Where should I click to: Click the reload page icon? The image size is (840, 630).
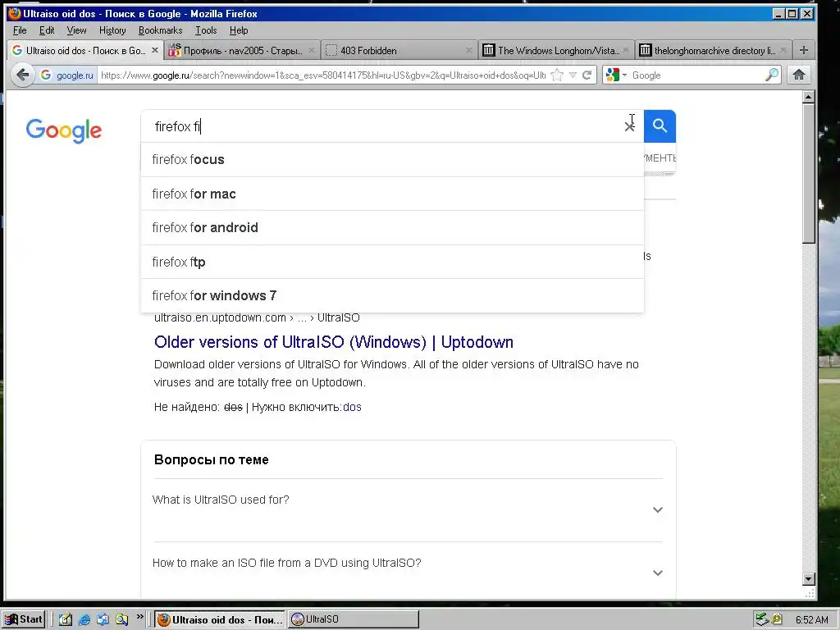pyautogui.click(x=587, y=75)
